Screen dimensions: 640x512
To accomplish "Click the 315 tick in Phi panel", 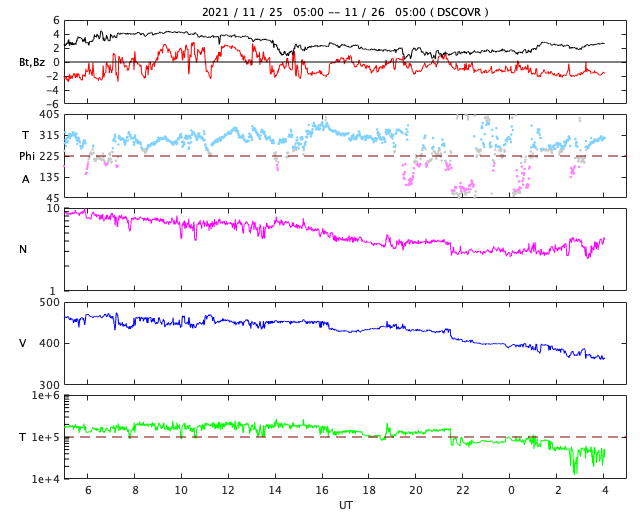I will click(x=49, y=135).
